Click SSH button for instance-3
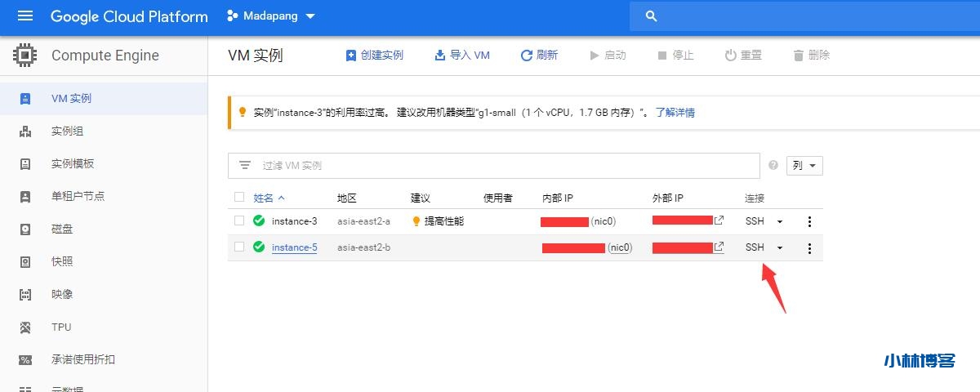Image resolution: width=980 pixels, height=392 pixels. click(x=755, y=221)
